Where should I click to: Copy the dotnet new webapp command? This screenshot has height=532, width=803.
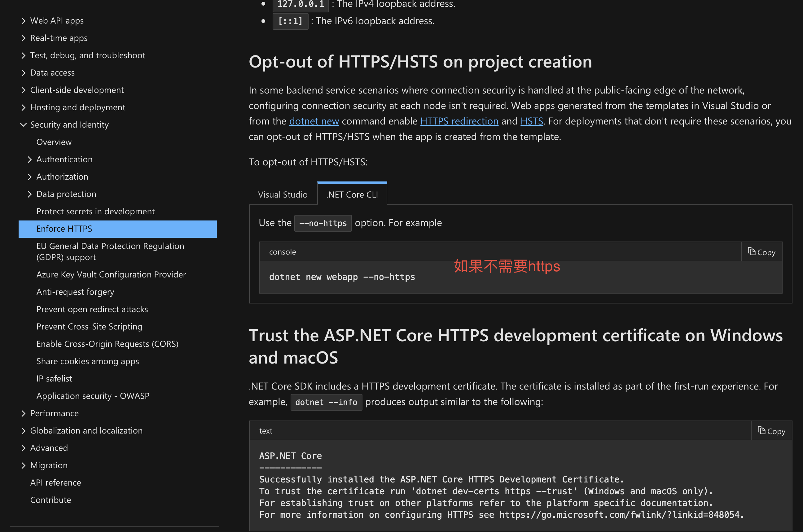click(x=761, y=252)
